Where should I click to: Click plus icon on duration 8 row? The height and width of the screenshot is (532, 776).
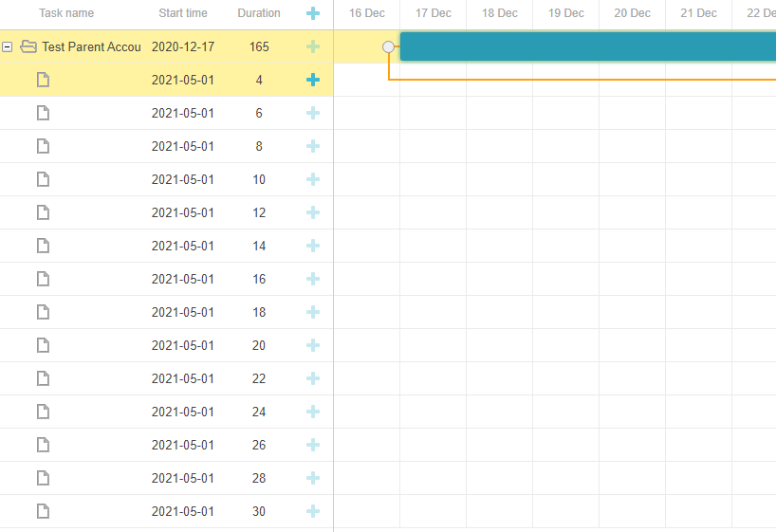313,146
